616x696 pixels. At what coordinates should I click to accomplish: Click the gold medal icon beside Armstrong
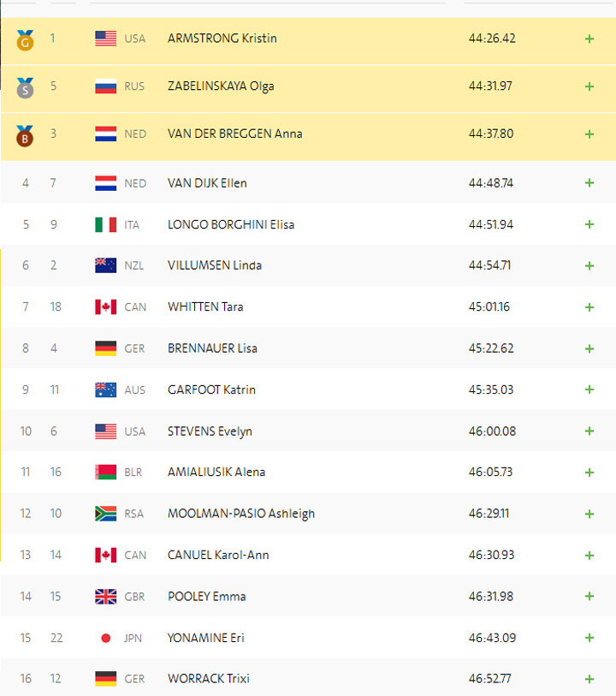pos(25,39)
